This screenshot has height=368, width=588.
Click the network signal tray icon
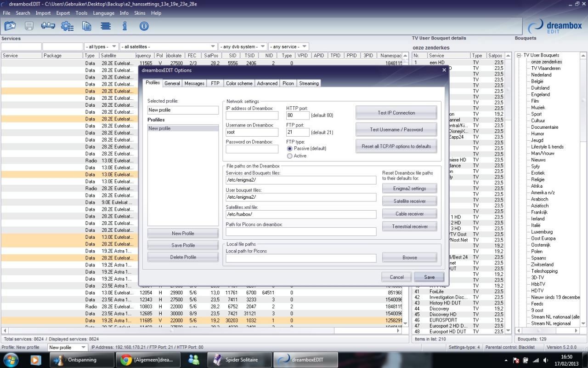[x=536, y=360]
